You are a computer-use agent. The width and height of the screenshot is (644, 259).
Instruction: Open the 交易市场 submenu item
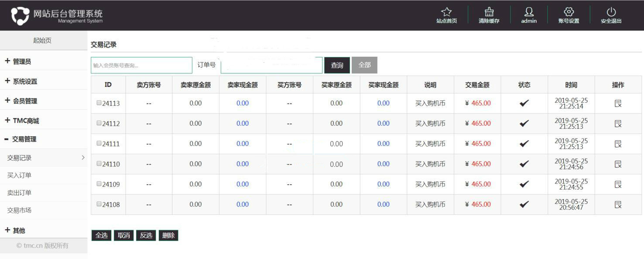pos(19,211)
